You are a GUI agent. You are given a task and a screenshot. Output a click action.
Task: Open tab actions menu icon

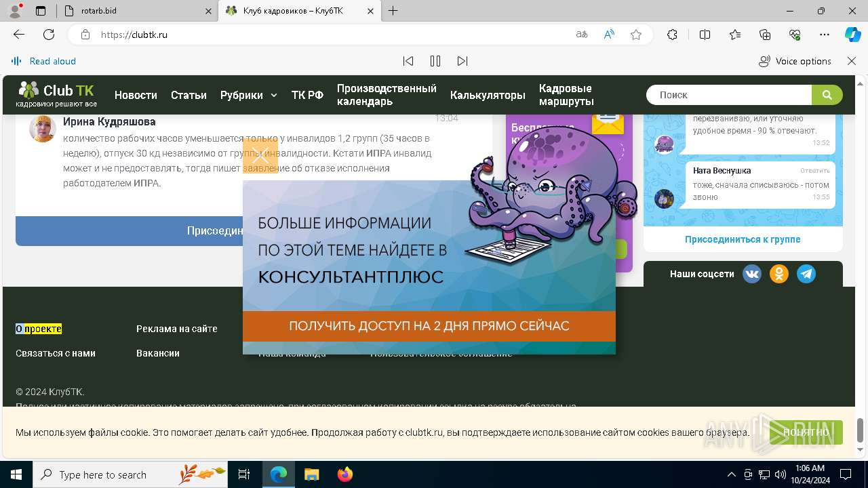click(41, 11)
